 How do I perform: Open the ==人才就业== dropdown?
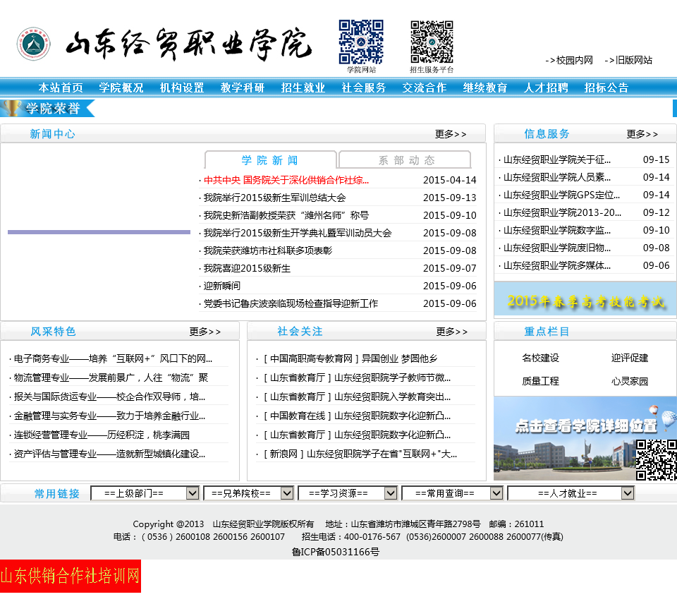tap(571, 493)
